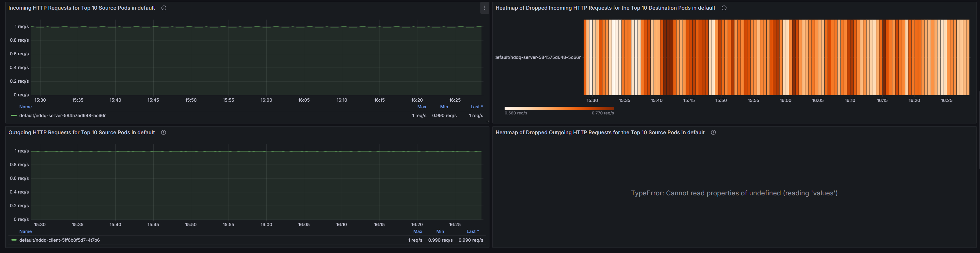This screenshot has width=980, height=253.
Task: Sort Outgoing panel legend by Min
Action: 440,231
